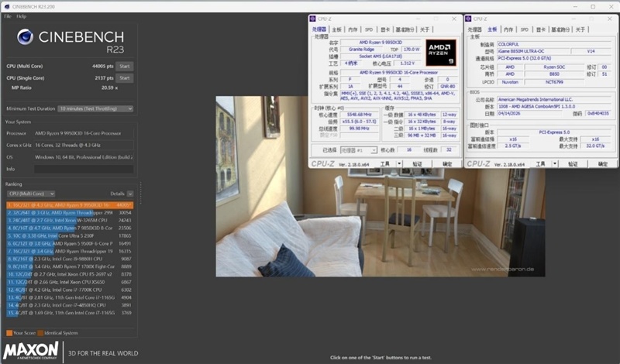Expand the ranking Details arrow

click(130, 194)
